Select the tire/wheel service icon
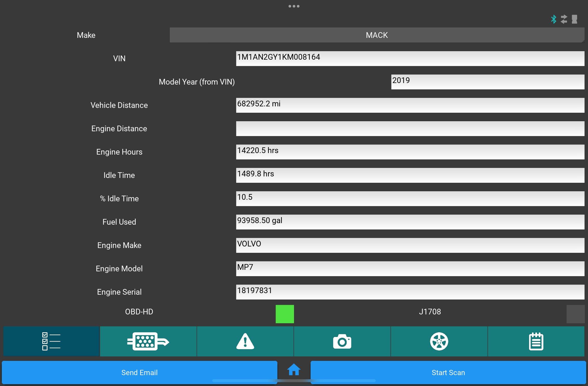The height and width of the screenshot is (386, 588). 440,341
